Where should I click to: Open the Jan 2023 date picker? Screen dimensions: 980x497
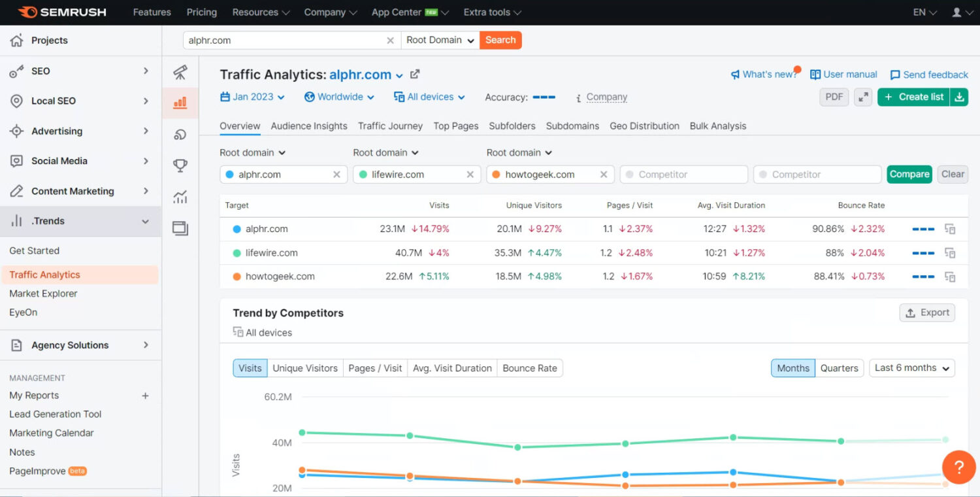(252, 97)
